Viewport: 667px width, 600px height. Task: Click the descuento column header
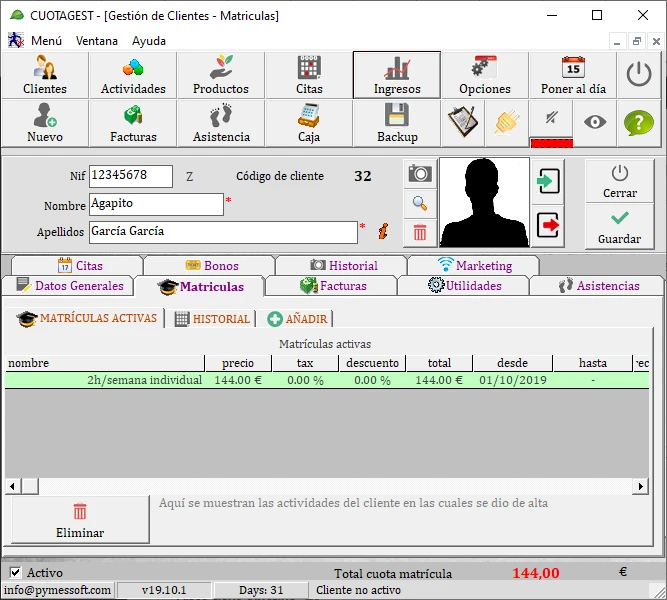click(x=372, y=363)
